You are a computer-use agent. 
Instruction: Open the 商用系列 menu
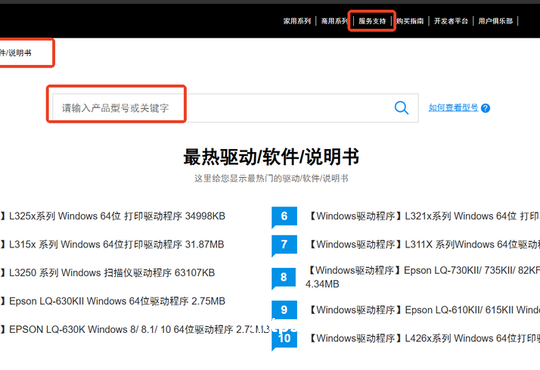click(x=334, y=21)
